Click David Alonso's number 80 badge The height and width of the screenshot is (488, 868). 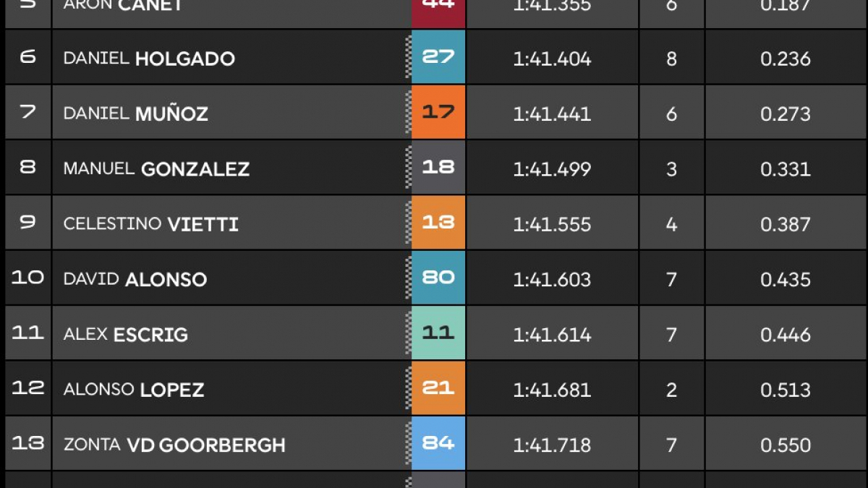pyautogui.click(x=438, y=278)
